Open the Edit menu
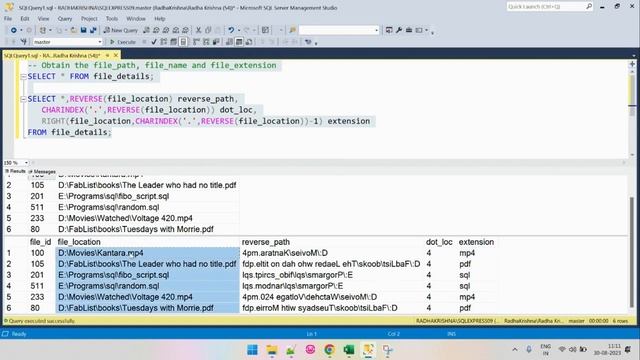 25,19
